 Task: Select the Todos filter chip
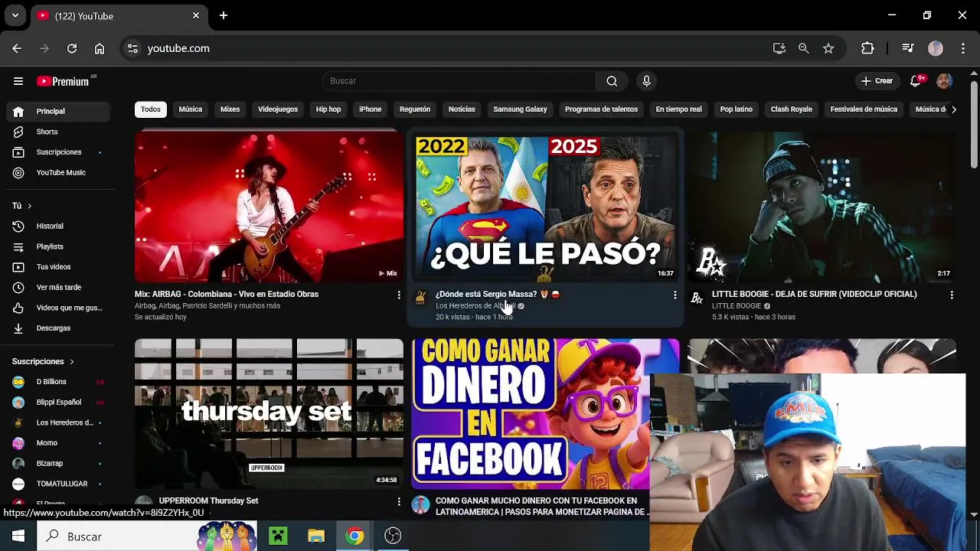(x=151, y=109)
